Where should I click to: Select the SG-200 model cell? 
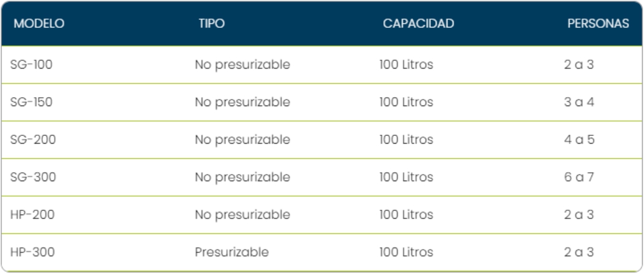33,139
